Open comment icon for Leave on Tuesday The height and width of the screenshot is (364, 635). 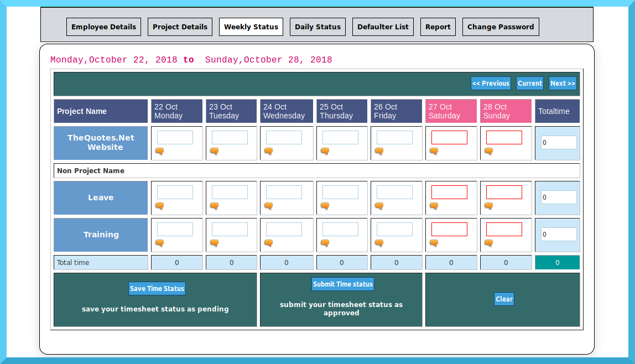pyautogui.click(x=214, y=206)
